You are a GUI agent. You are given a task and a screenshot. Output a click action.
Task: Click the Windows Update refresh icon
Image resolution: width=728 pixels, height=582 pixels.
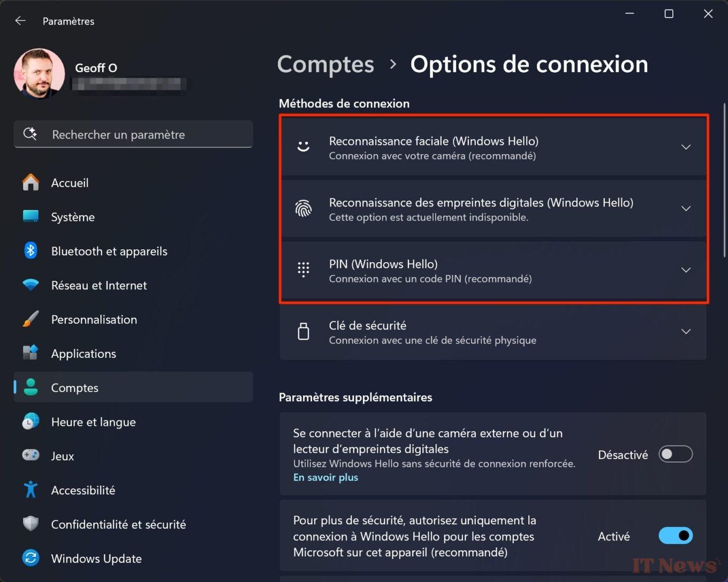click(31, 558)
